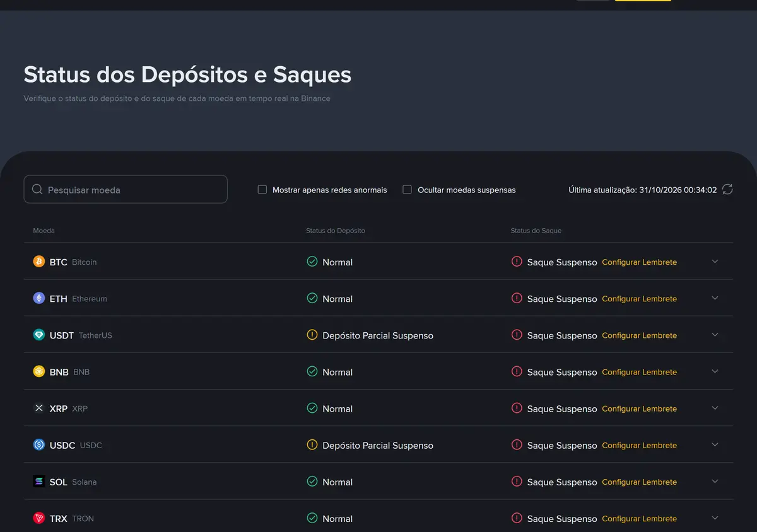Viewport: 757px width, 532px height.
Task: Expand the TRX row details
Action: click(715, 518)
